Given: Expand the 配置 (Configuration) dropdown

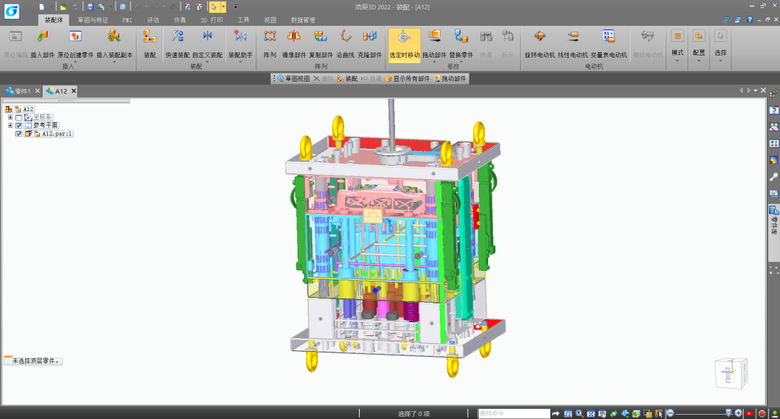Looking at the screenshot, I should 699,52.
